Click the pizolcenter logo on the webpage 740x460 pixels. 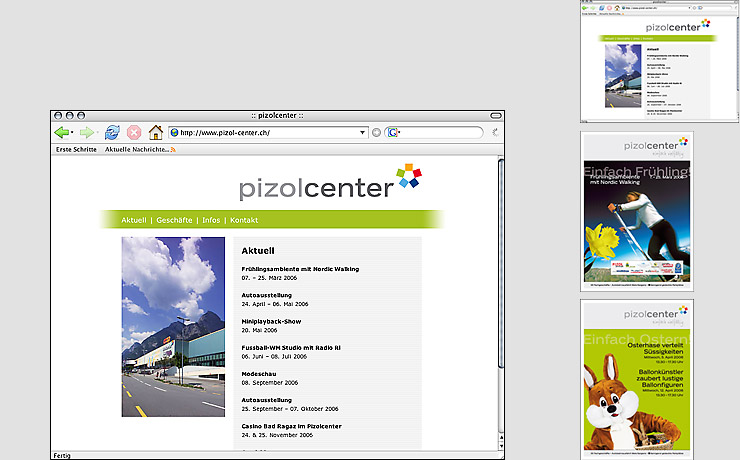[330, 182]
